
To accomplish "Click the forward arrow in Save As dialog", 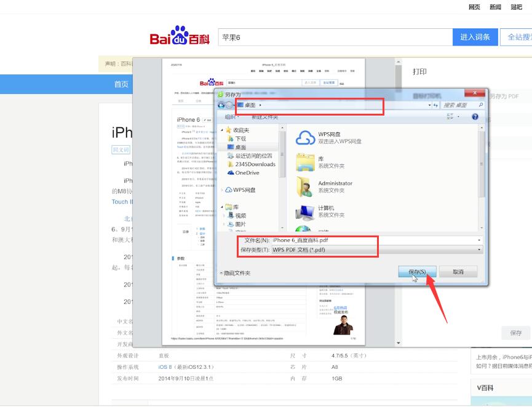I will (x=229, y=105).
